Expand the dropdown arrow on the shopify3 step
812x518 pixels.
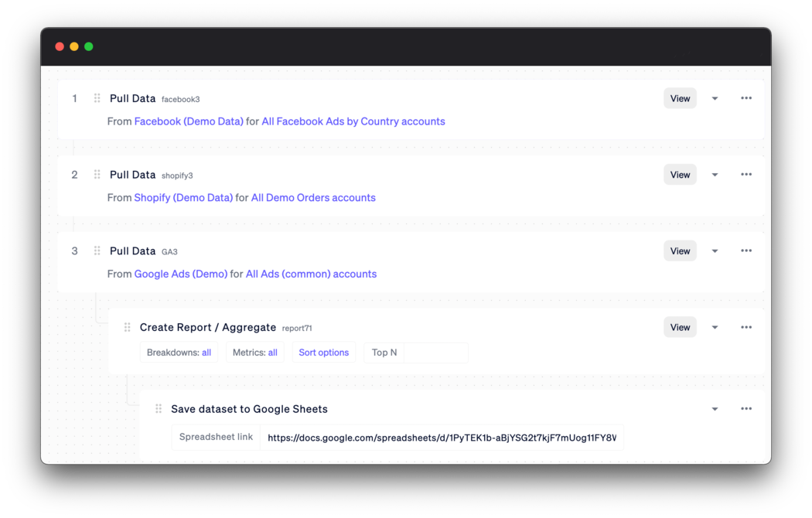715,175
